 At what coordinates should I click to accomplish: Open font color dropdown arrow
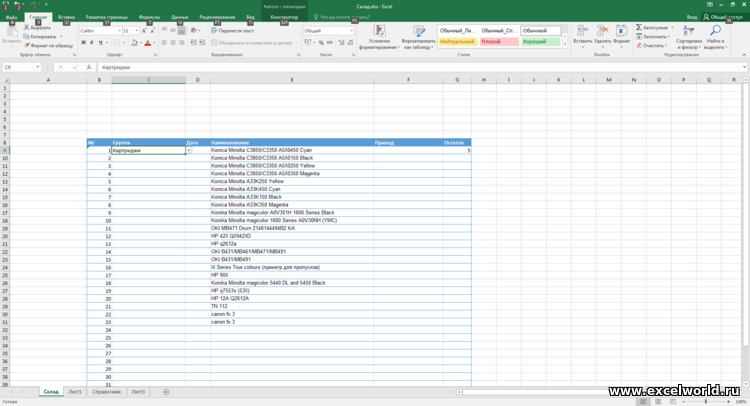tap(154, 43)
